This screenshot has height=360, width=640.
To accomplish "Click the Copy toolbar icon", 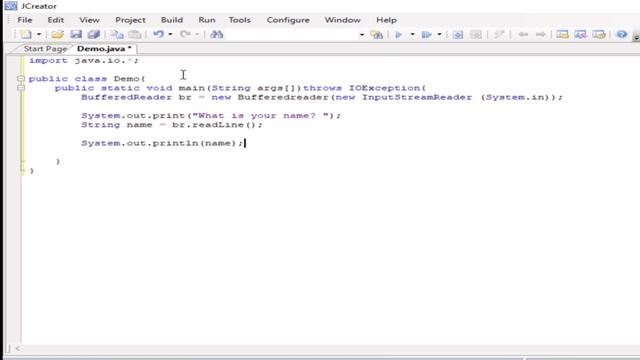I will click(x=117, y=35).
